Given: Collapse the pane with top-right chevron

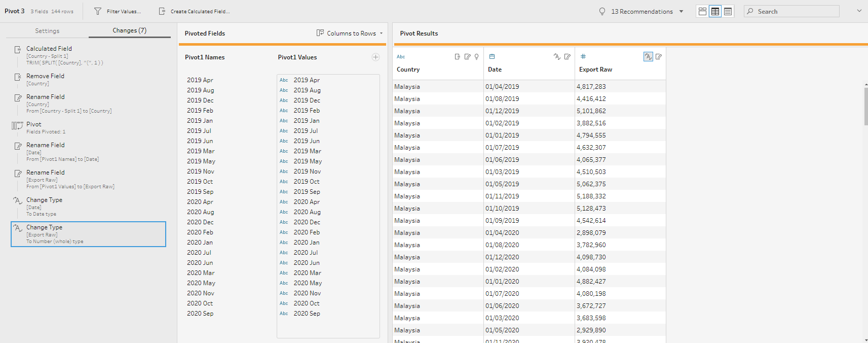Looking at the screenshot, I should pyautogui.click(x=859, y=11).
